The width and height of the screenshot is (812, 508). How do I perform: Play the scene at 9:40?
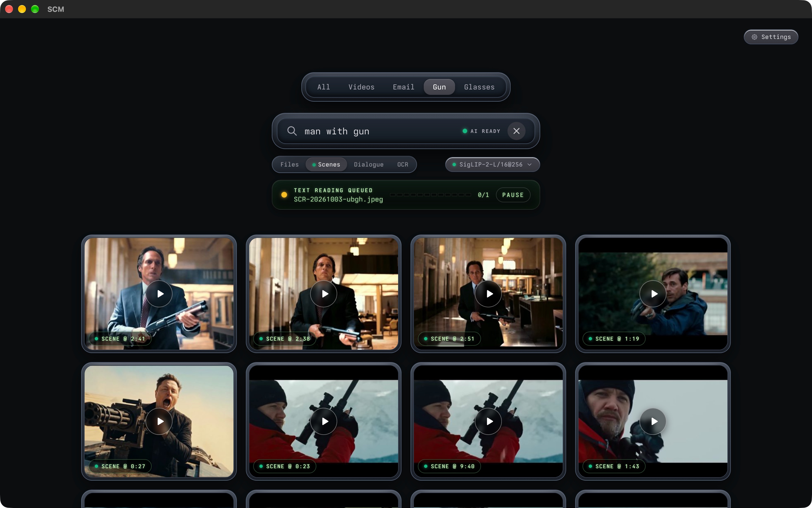point(488,421)
